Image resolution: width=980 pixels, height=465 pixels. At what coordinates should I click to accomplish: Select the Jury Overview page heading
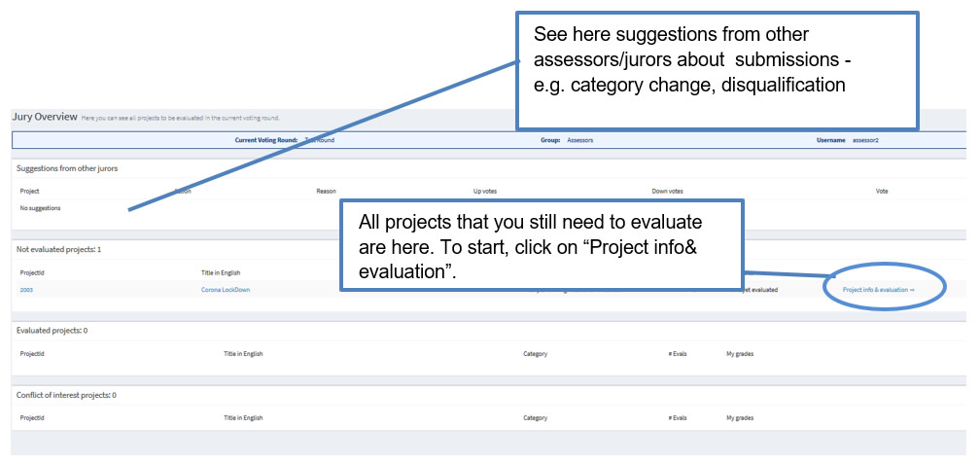(x=45, y=117)
